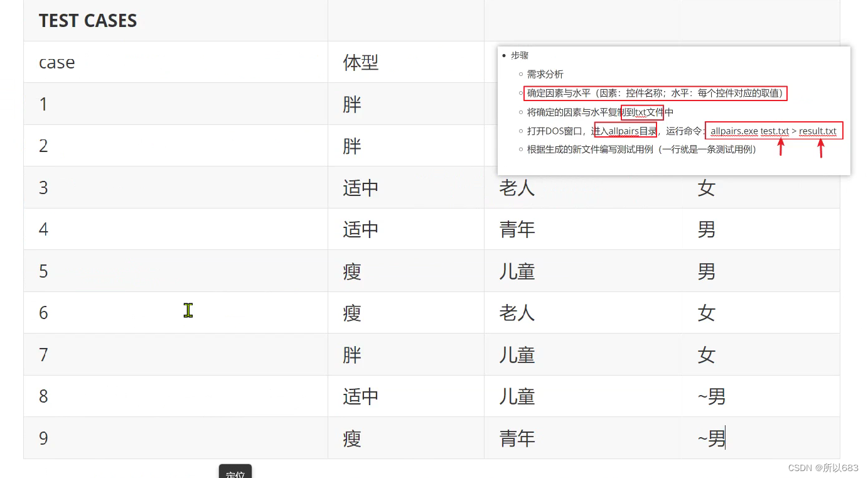Click "男" in case 5 row
The image size is (868, 478).
[x=707, y=271]
